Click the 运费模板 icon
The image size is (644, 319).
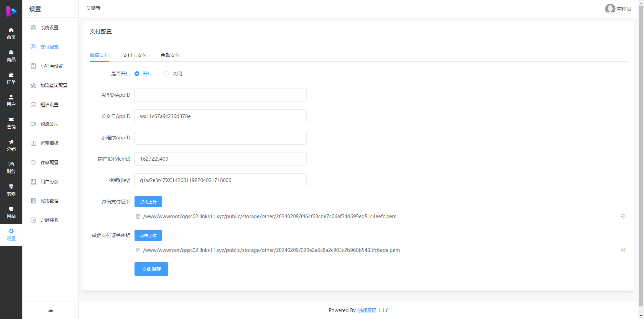click(33, 143)
